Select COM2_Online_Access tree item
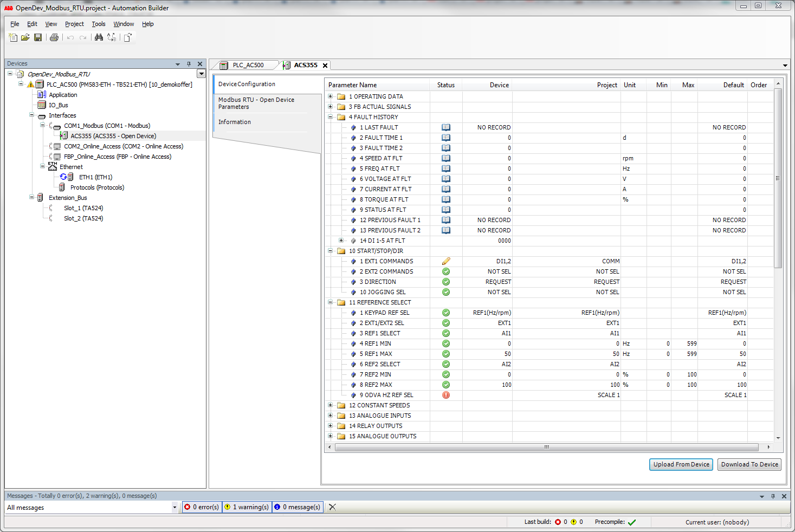This screenshot has width=795, height=532. (124, 146)
